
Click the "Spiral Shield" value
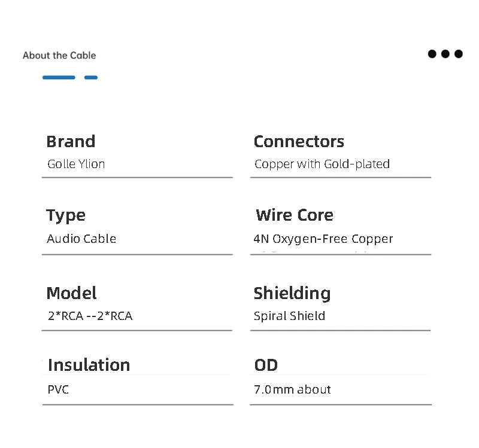click(290, 316)
